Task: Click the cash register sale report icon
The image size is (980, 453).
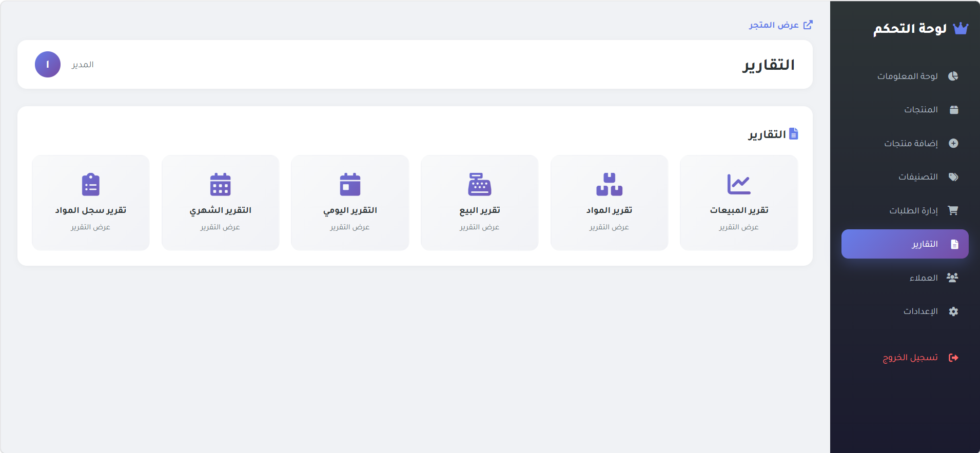Action: coord(479,184)
